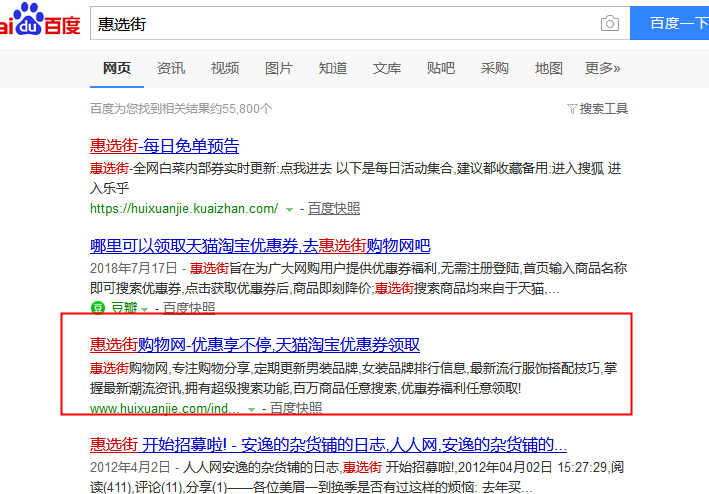Open result 惠选街 开始招募啦!
This screenshot has height=494, width=709.
point(328,445)
